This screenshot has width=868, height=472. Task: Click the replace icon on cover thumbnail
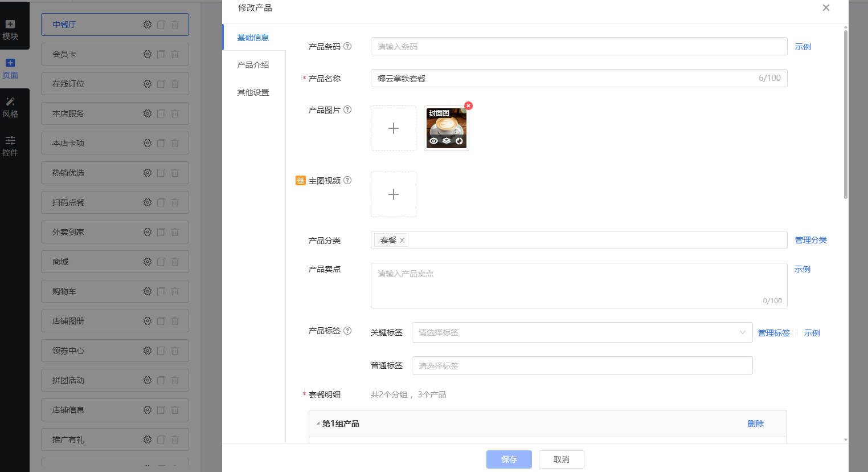pyautogui.click(x=459, y=141)
